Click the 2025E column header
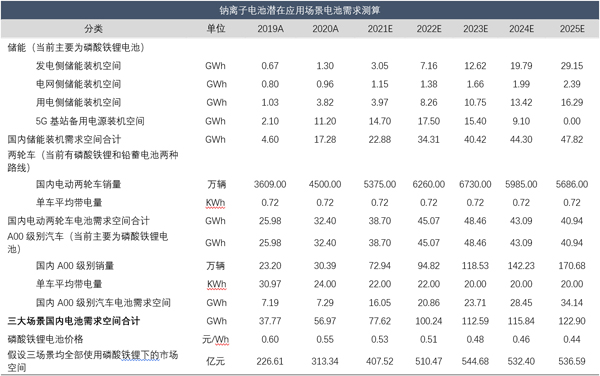 [572, 29]
